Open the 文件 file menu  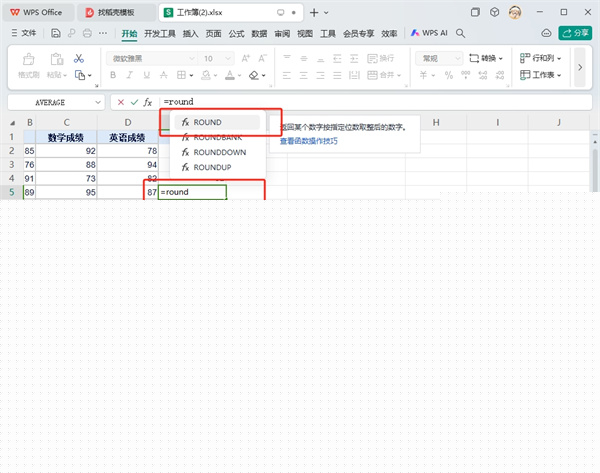[x=24, y=33]
